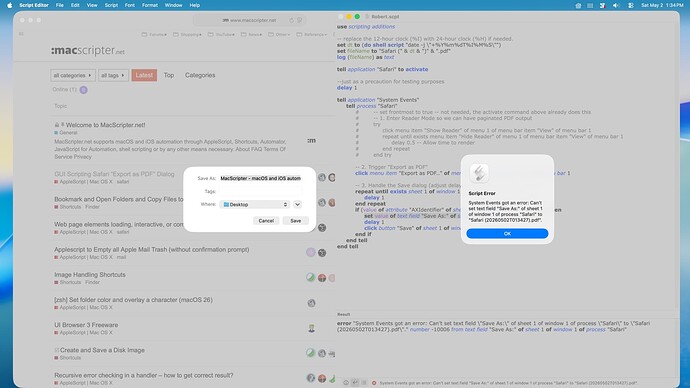Screen dimensions: 690x388
Task: Click the Safari address bar showing www.macscripter.net
Action: [250, 20]
